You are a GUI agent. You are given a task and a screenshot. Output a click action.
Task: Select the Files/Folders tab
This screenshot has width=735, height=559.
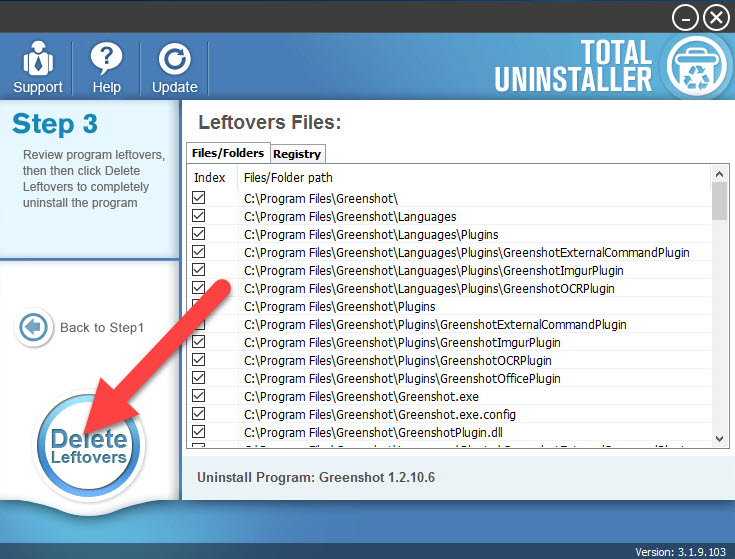(228, 153)
